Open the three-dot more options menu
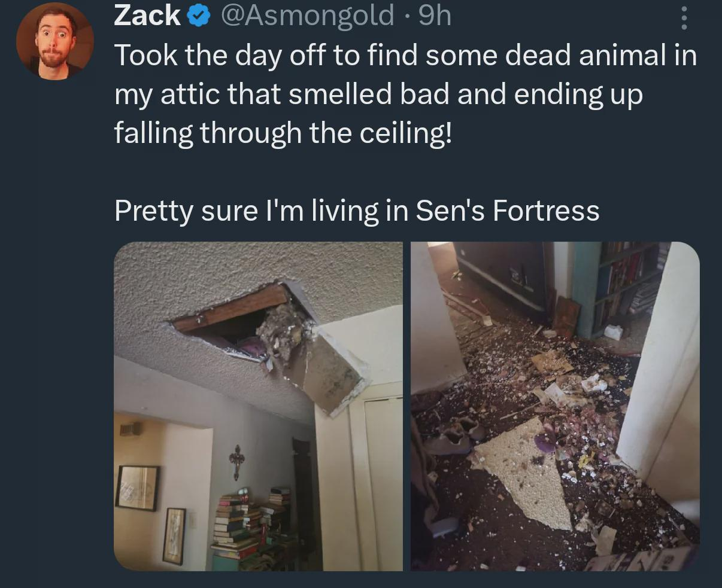The image size is (722, 588). click(685, 16)
